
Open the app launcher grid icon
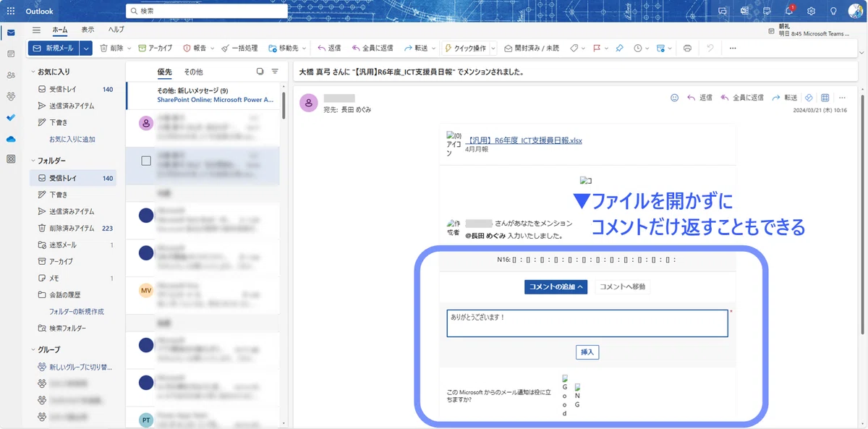point(10,11)
